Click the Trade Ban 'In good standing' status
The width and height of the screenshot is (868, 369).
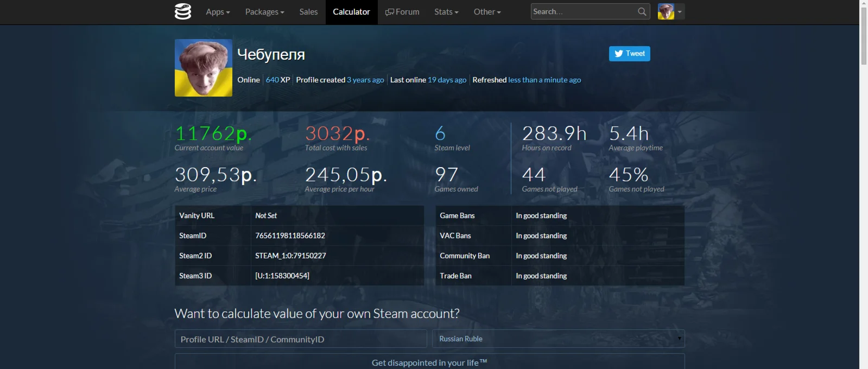click(x=541, y=276)
